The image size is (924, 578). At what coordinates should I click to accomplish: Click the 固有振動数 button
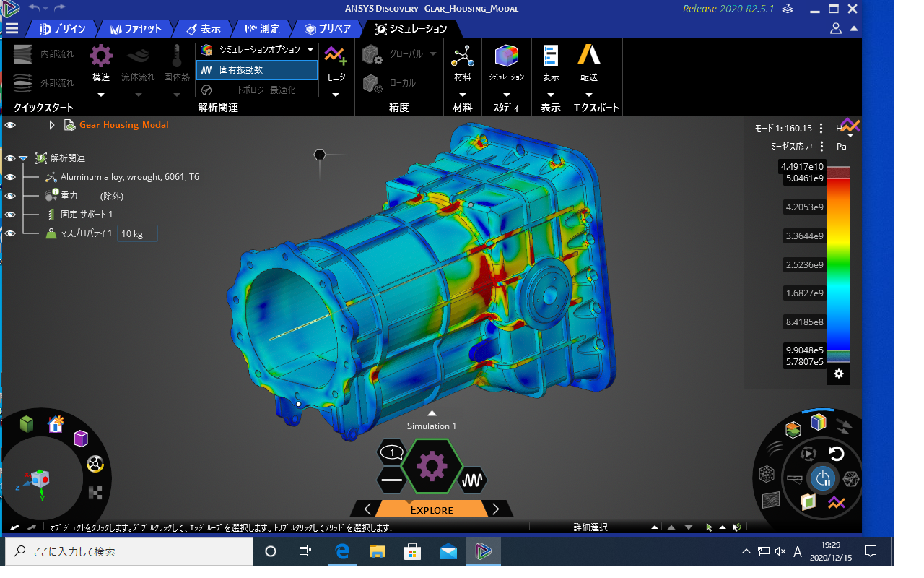pyautogui.click(x=257, y=70)
